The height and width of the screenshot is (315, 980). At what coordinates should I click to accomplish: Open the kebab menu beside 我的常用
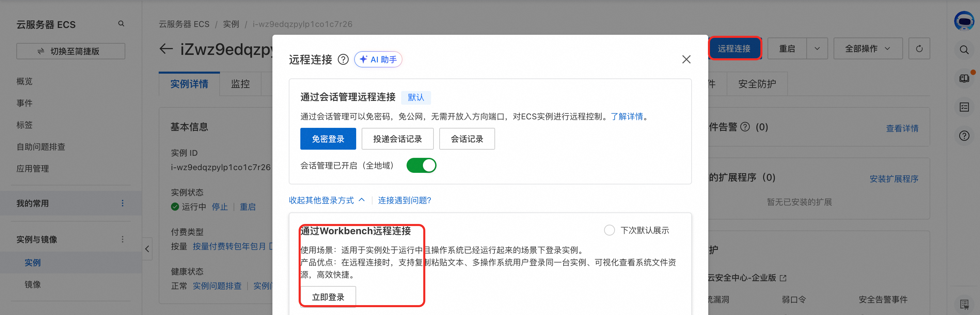pyautogui.click(x=123, y=203)
